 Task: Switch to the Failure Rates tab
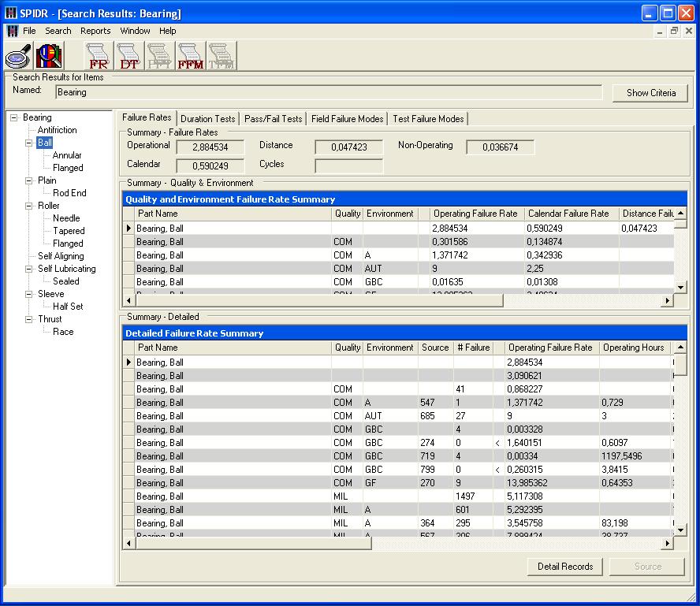pos(147,117)
